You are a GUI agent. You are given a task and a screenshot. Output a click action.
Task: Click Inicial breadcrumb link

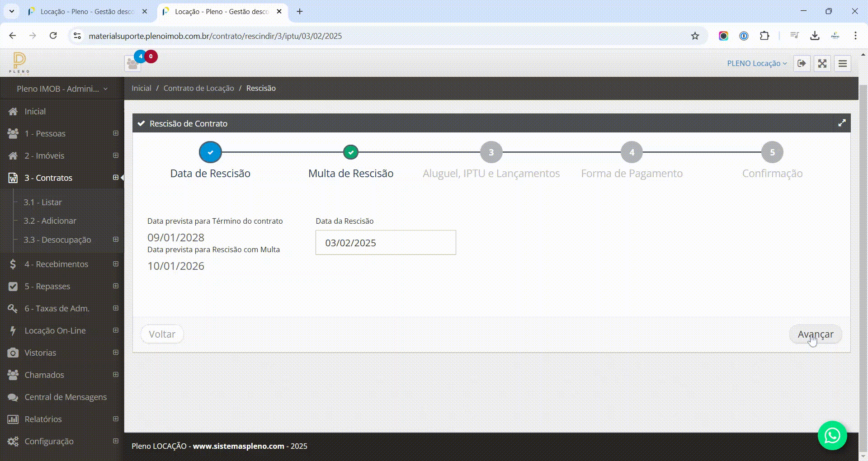pyautogui.click(x=142, y=88)
